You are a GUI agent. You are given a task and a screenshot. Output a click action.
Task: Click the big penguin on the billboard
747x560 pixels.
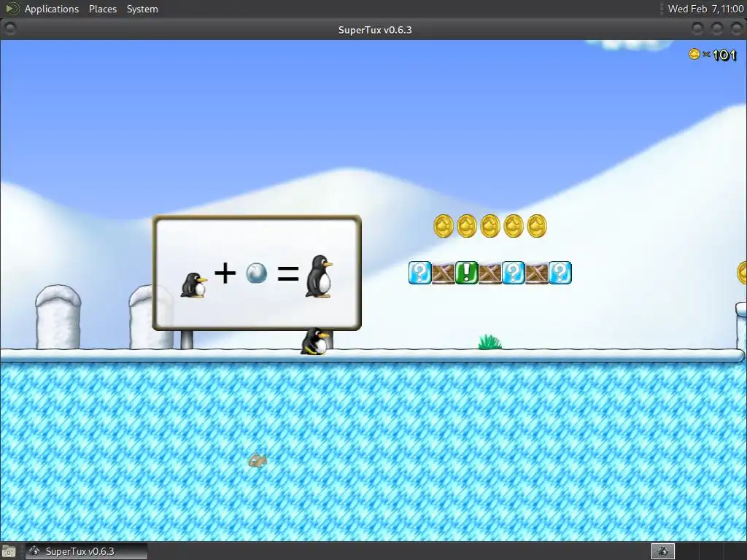coord(319,276)
